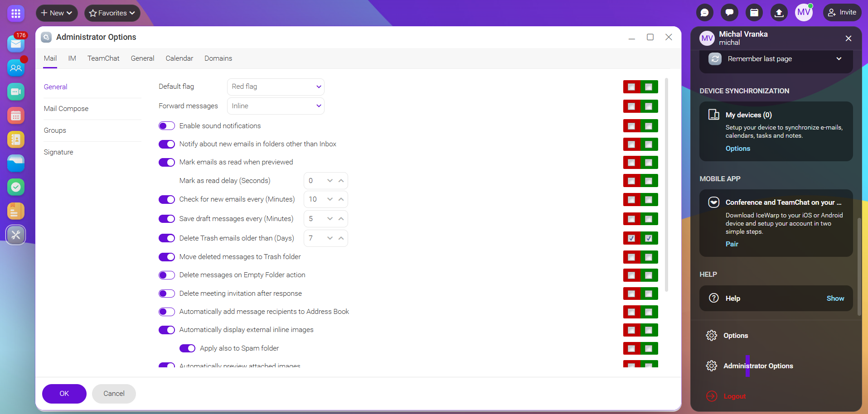Click the upload icon in the top bar
The height and width of the screenshot is (414, 868).
point(779,13)
